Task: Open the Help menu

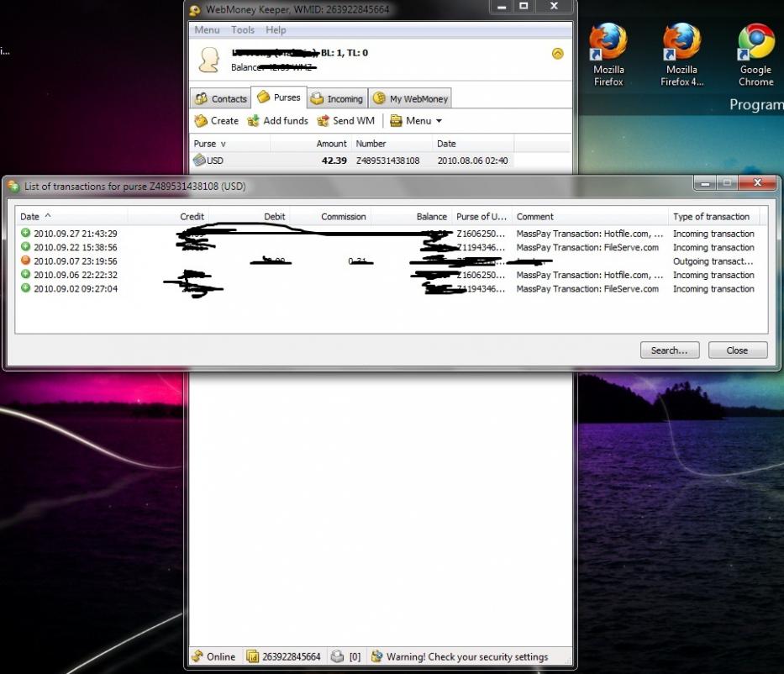Action: (x=276, y=30)
